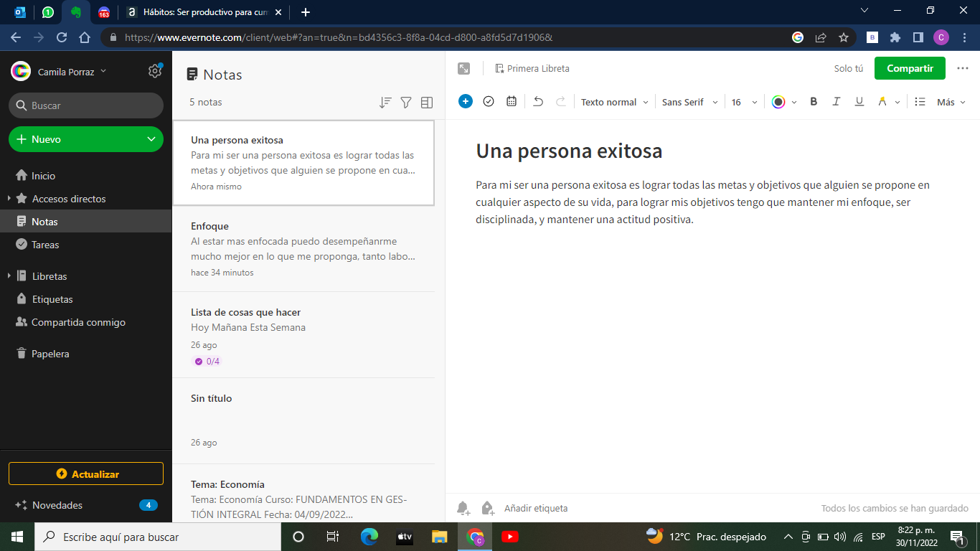Screen dimensions: 980x551
Task: Open the Sans Serif font dropdown
Action: [689, 102]
